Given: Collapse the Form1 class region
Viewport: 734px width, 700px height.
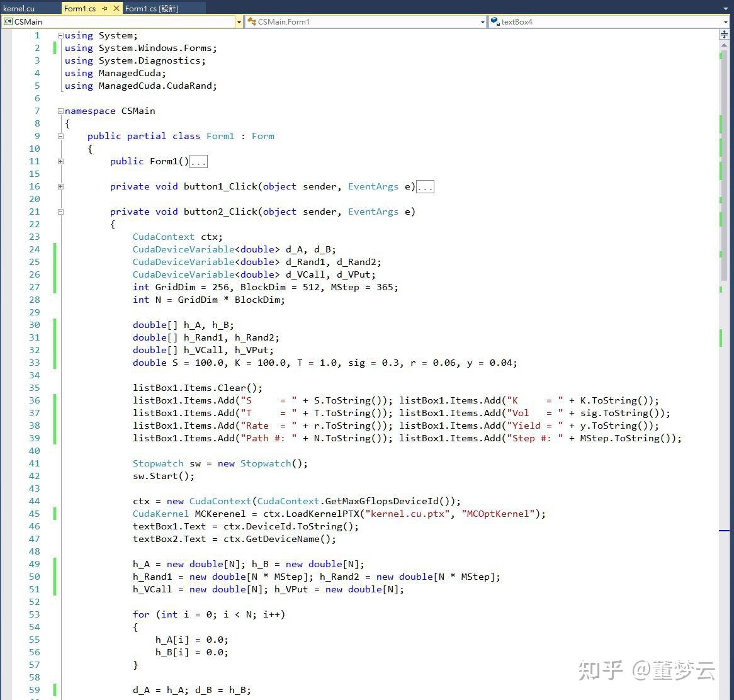Looking at the screenshot, I should click(60, 136).
